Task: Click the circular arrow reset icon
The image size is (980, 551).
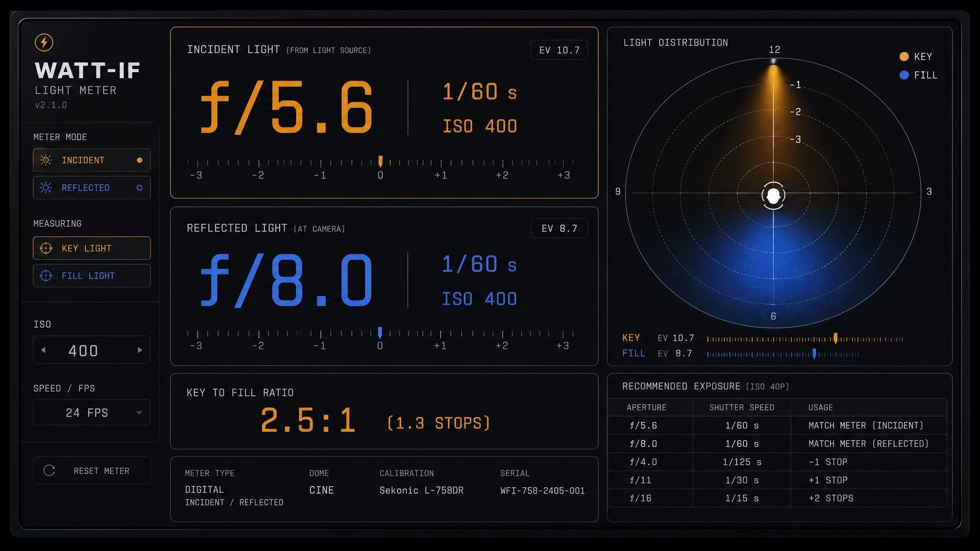Action: pyautogui.click(x=50, y=470)
